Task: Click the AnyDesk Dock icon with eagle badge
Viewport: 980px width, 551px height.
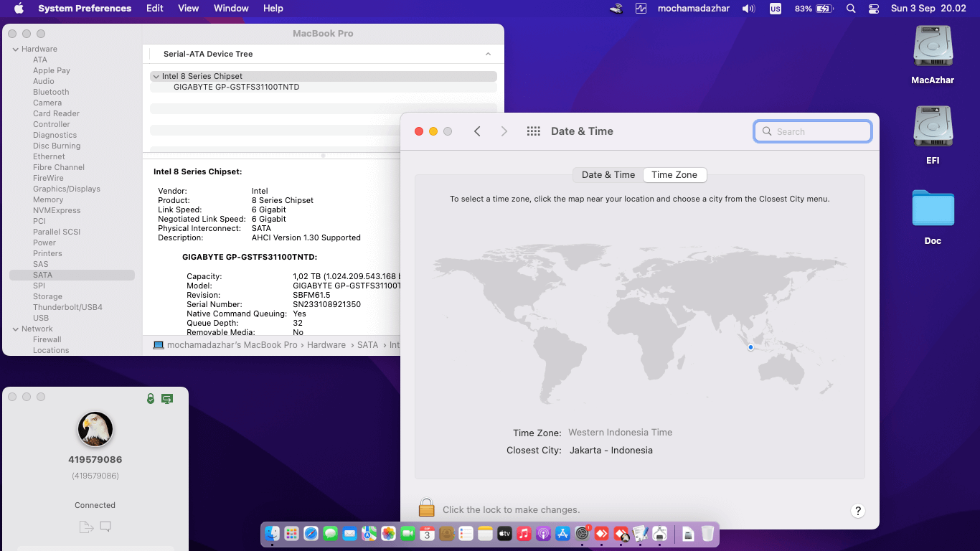Action: pos(621,534)
